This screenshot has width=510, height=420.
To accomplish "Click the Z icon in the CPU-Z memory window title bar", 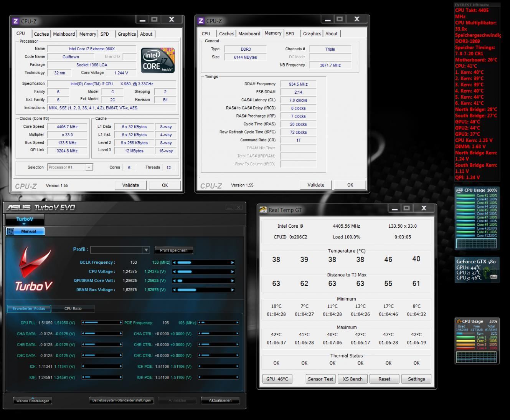I will click(201, 21).
